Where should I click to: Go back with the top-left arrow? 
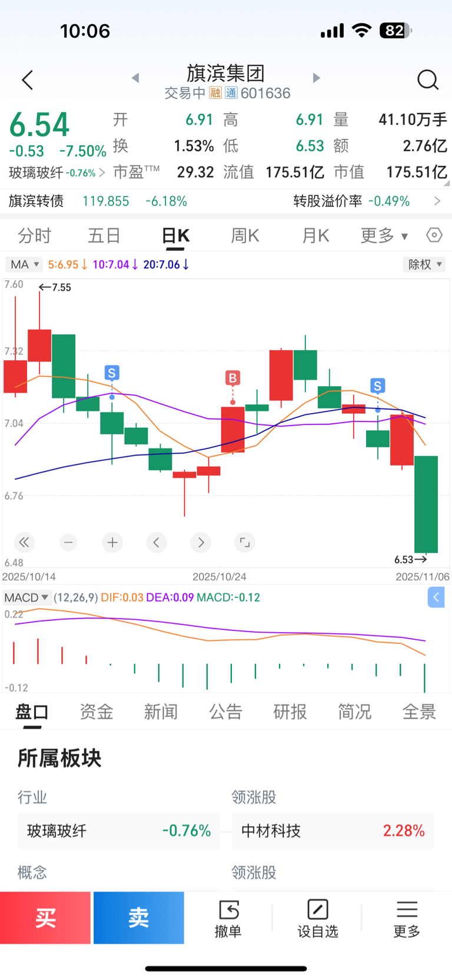(27, 79)
